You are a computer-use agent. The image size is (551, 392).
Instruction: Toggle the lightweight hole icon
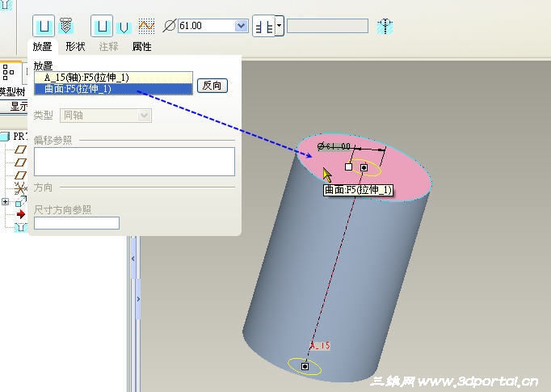tap(385, 27)
